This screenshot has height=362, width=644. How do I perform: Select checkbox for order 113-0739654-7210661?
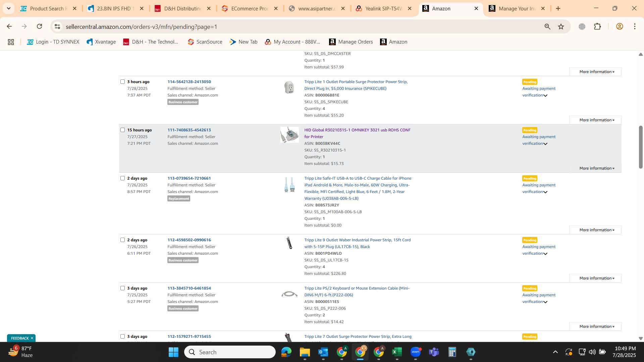[122, 178]
